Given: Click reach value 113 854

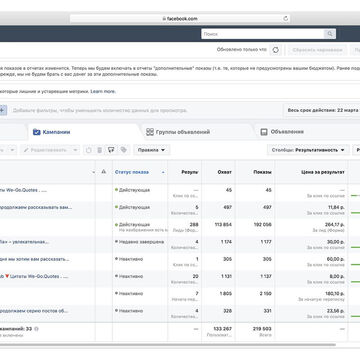Looking at the screenshot, I should [223, 225].
